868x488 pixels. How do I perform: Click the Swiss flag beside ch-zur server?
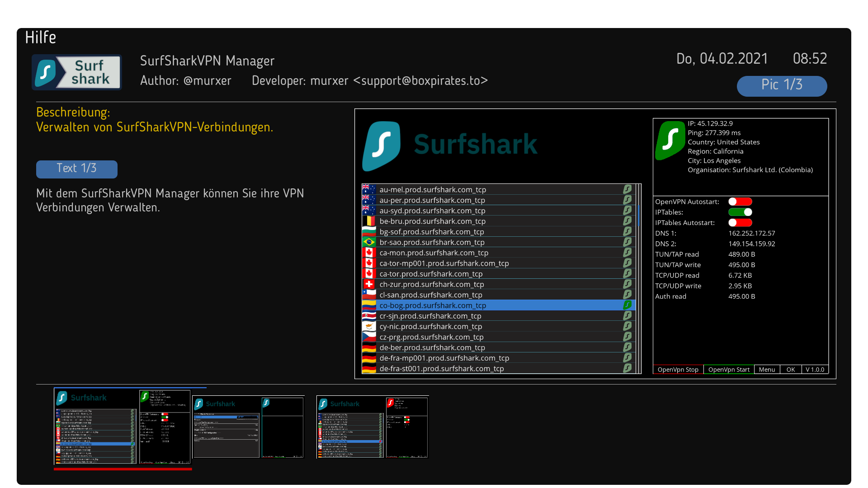click(x=369, y=284)
